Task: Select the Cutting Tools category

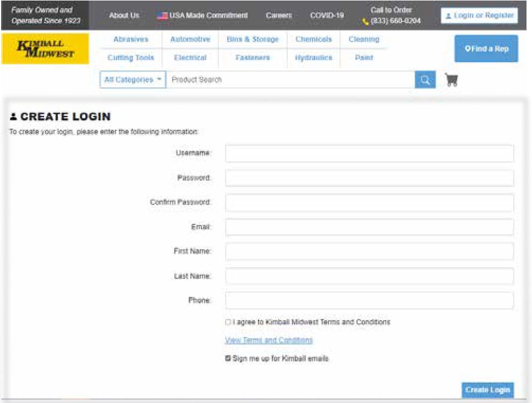Action: [x=131, y=58]
